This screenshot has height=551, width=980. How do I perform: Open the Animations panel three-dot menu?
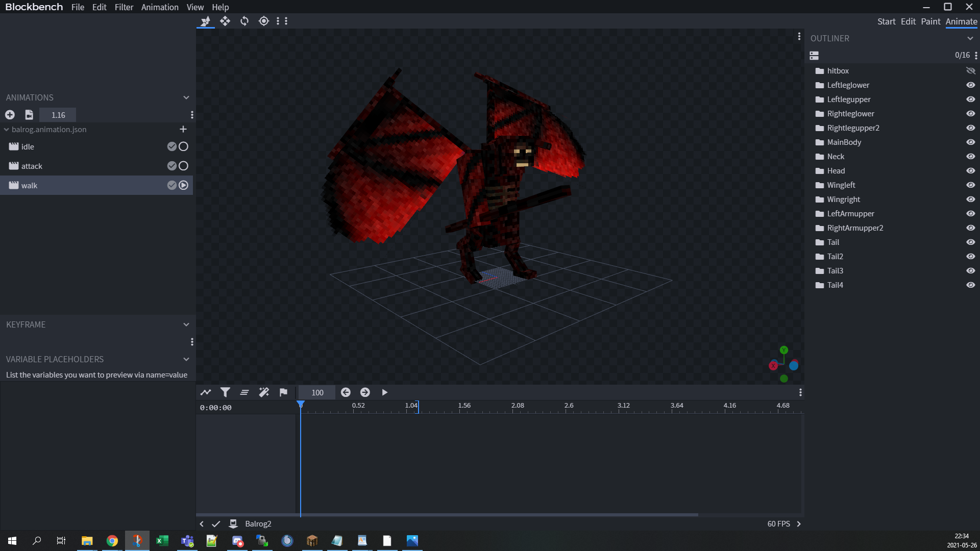192,115
